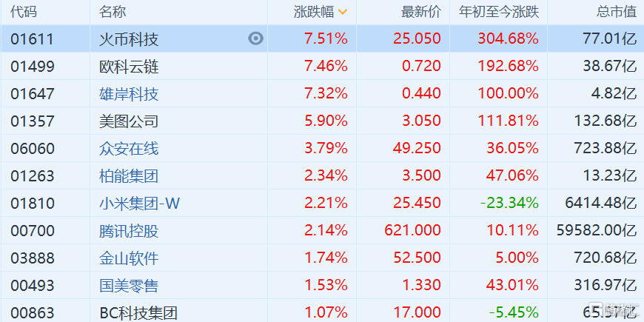Image resolution: width=644 pixels, height=322 pixels.
Task: Click the 年初至今涨跌 column header
Action: point(499,13)
